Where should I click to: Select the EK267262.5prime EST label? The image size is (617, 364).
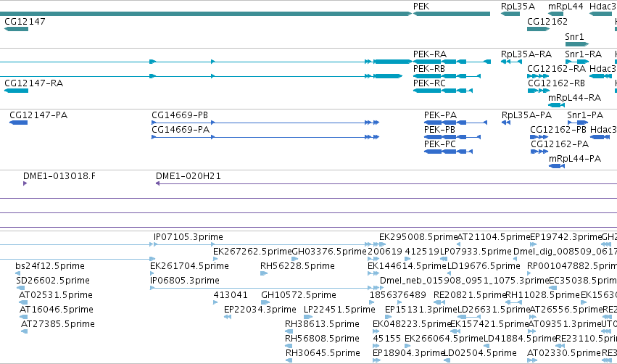pos(252,252)
